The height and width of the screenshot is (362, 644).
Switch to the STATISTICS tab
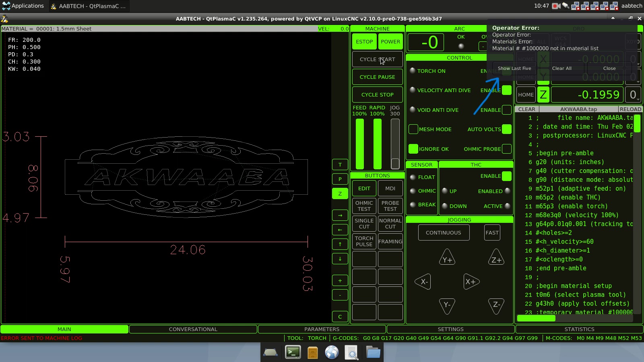[x=580, y=329]
